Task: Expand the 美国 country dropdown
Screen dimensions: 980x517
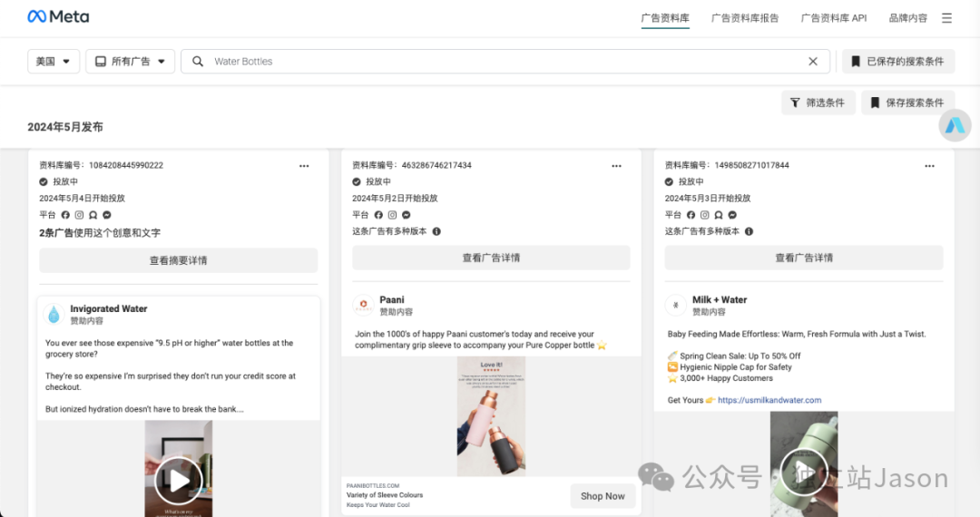Action: [54, 61]
